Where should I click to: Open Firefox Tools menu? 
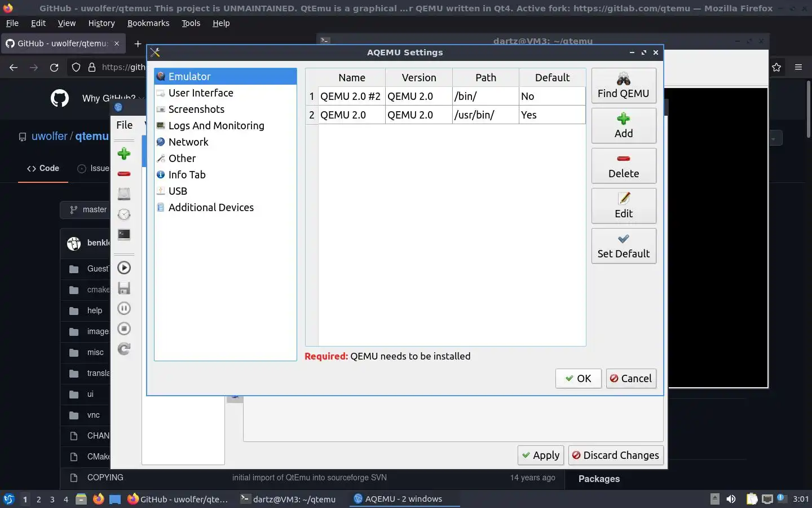[x=191, y=23]
